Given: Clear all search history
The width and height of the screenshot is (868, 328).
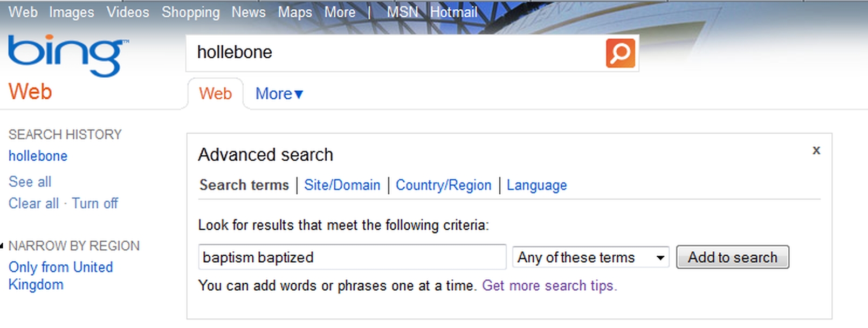Looking at the screenshot, I should pyautogui.click(x=33, y=203).
